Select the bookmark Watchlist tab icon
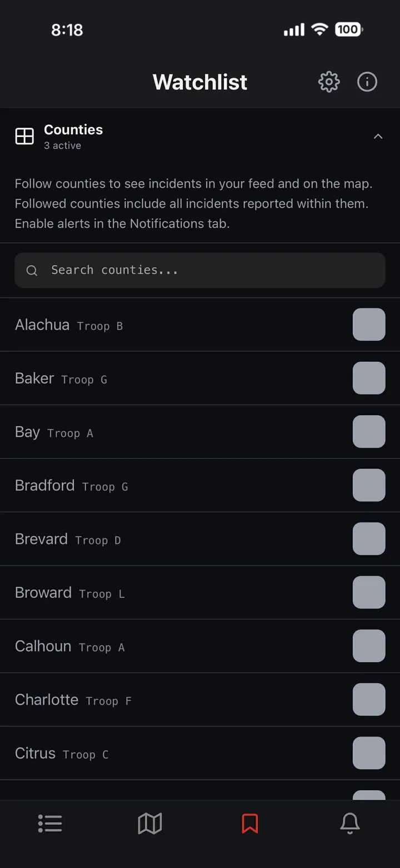The image size is (400, 868). coord(250,824)
